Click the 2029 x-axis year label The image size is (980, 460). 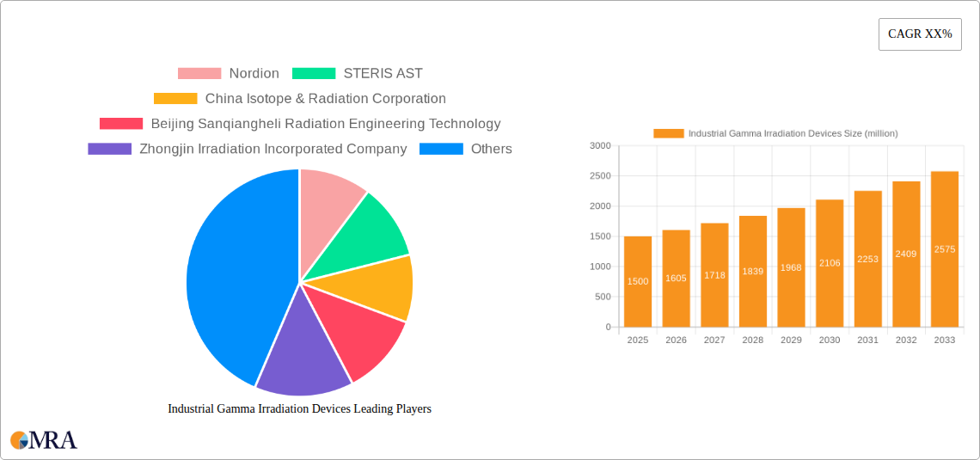[791, 340]
